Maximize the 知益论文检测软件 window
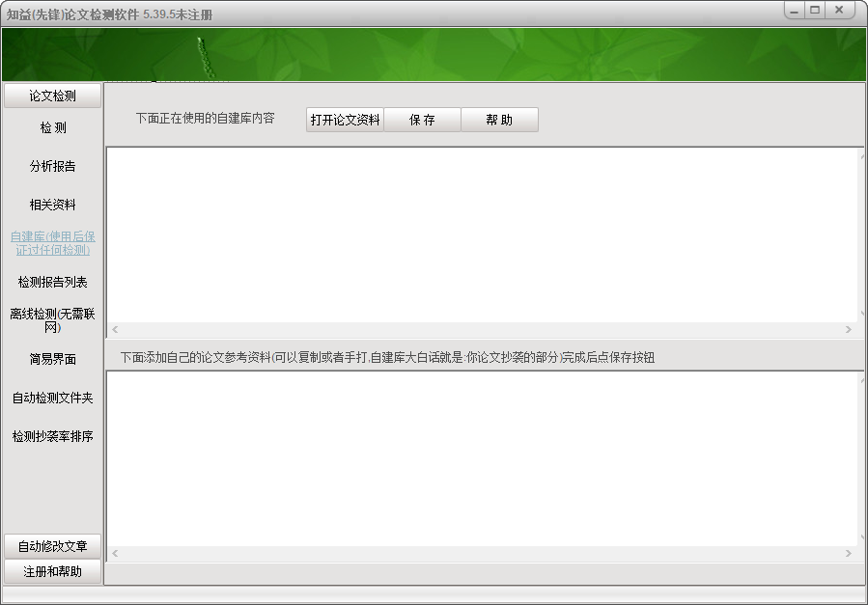Screen dimensions: 868x605 815,11
